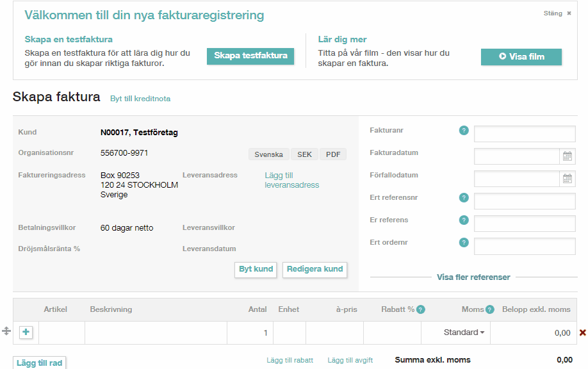Select the Svenska language option
The image size is (588, 369).
(268, 154)
